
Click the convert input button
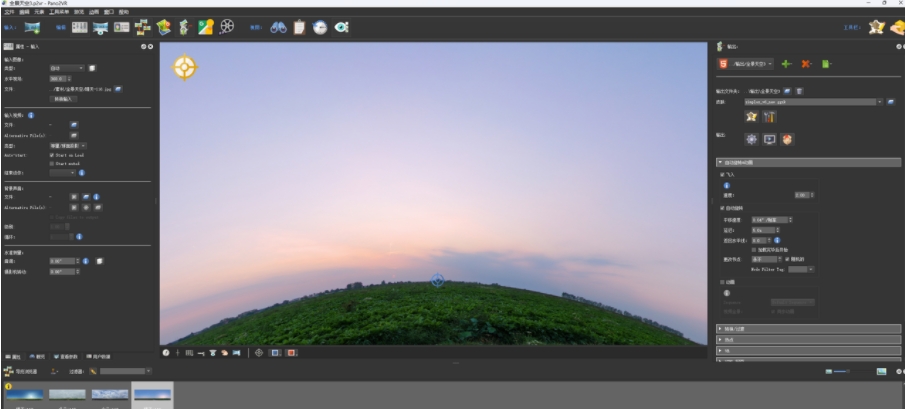[x=63, y=99]
